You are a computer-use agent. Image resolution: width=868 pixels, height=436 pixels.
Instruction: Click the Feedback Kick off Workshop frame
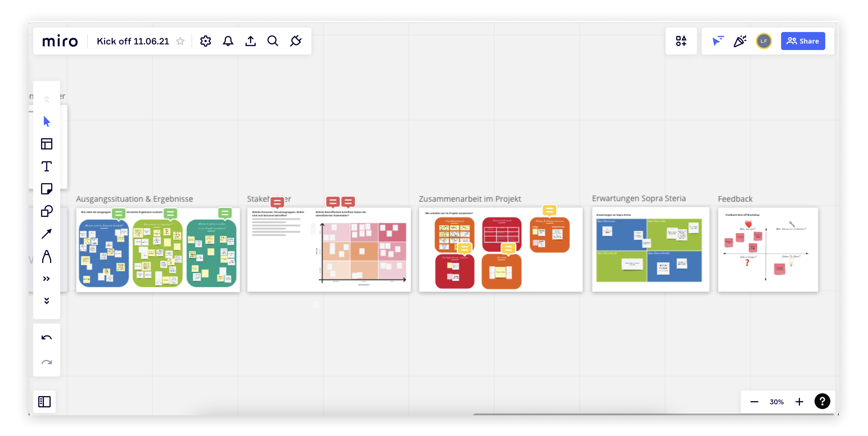click(x=768, y=249)
